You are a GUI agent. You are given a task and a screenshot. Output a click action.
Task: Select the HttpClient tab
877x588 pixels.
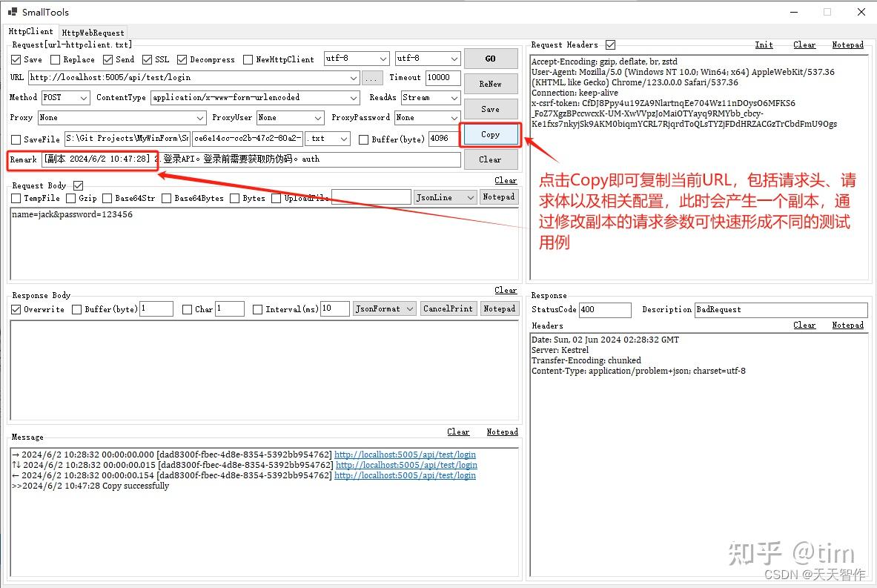pyautogui.click(x=31, y=31)
